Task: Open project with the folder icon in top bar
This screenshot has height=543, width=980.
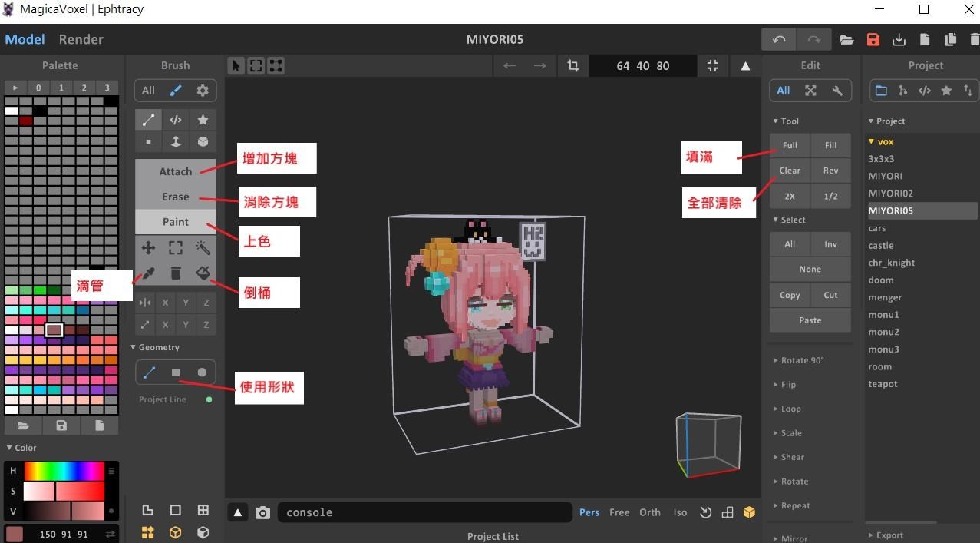Action: coord(847,40)
